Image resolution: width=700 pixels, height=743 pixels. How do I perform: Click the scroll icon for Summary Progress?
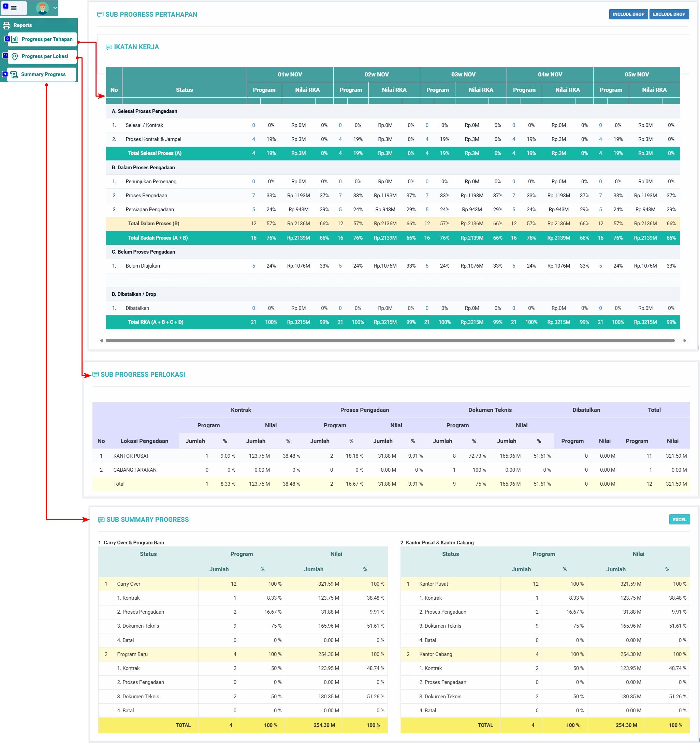[x=14, y=75]
